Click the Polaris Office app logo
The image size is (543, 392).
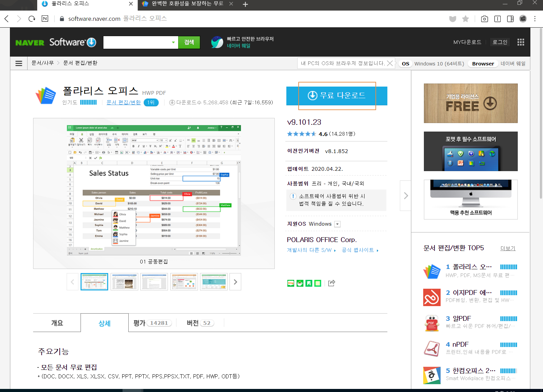tap(46, 95)
